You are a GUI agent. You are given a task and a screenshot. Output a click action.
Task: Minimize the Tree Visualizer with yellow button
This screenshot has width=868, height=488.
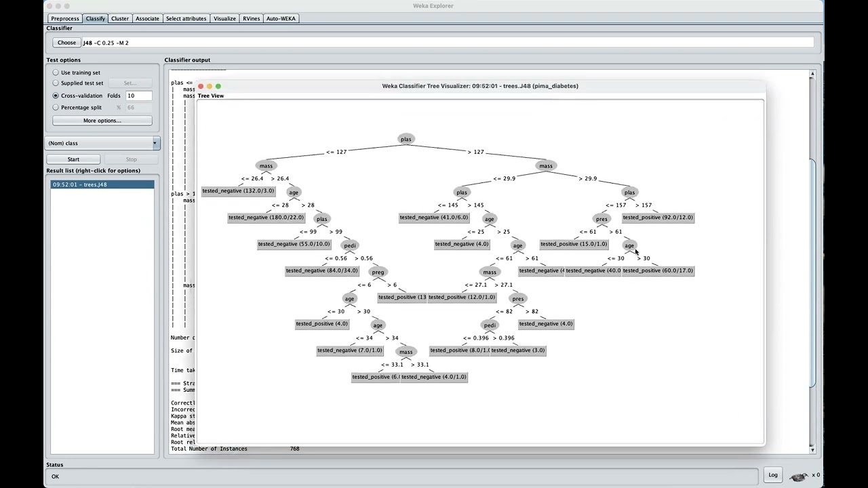pos(209,86)
